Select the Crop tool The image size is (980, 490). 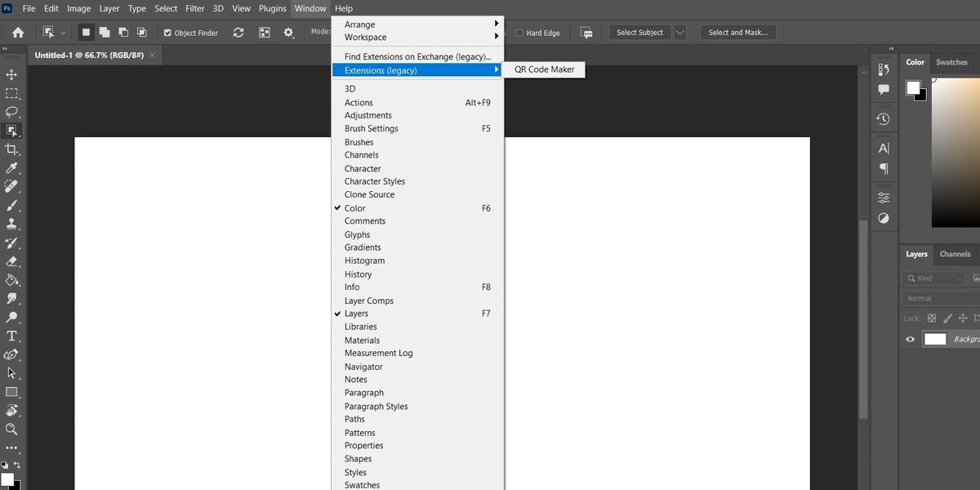pyautogui.click(x=11, y=149)
